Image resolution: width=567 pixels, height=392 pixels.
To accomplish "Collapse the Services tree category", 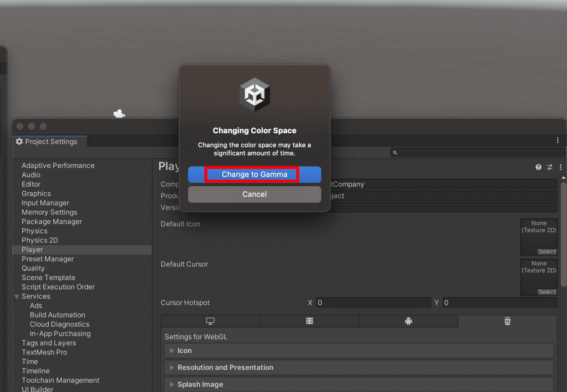I will (x=17, y=296).
